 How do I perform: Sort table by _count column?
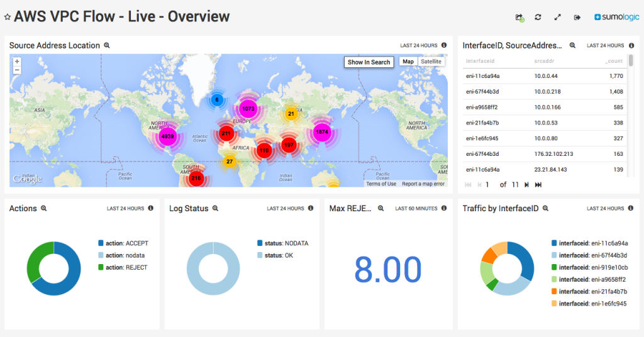click(614, 61)
